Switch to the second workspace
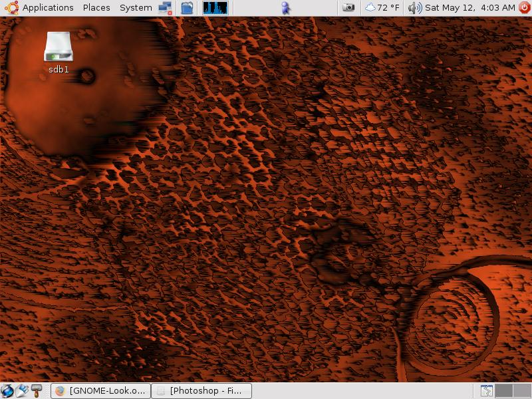 (522, 391)
